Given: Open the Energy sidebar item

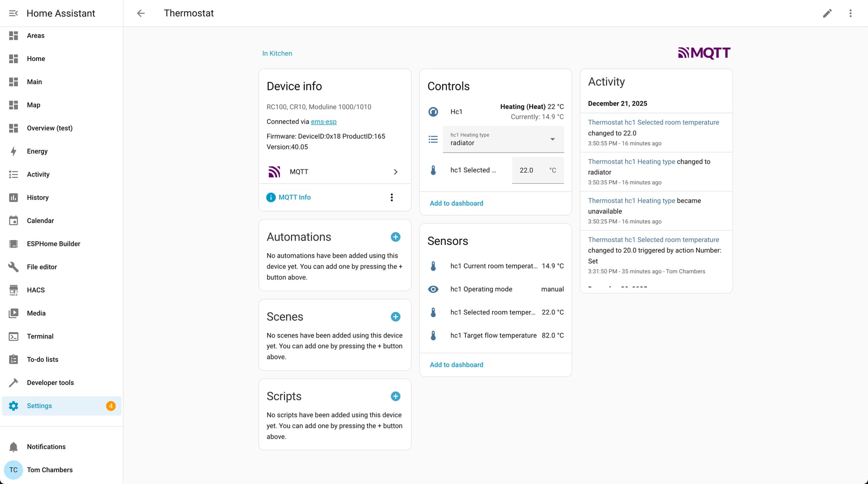Looking at the screenshot, I should (x=37, y=151).
